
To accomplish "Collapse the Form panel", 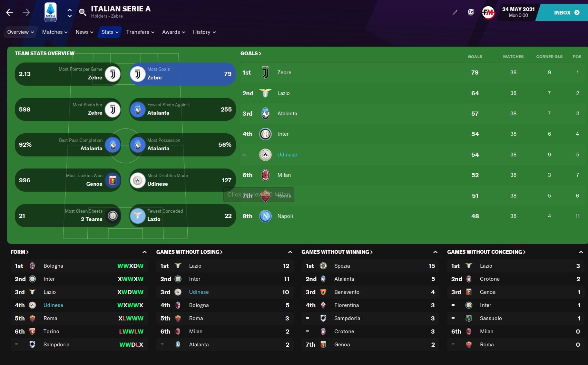I will (145, 252).
